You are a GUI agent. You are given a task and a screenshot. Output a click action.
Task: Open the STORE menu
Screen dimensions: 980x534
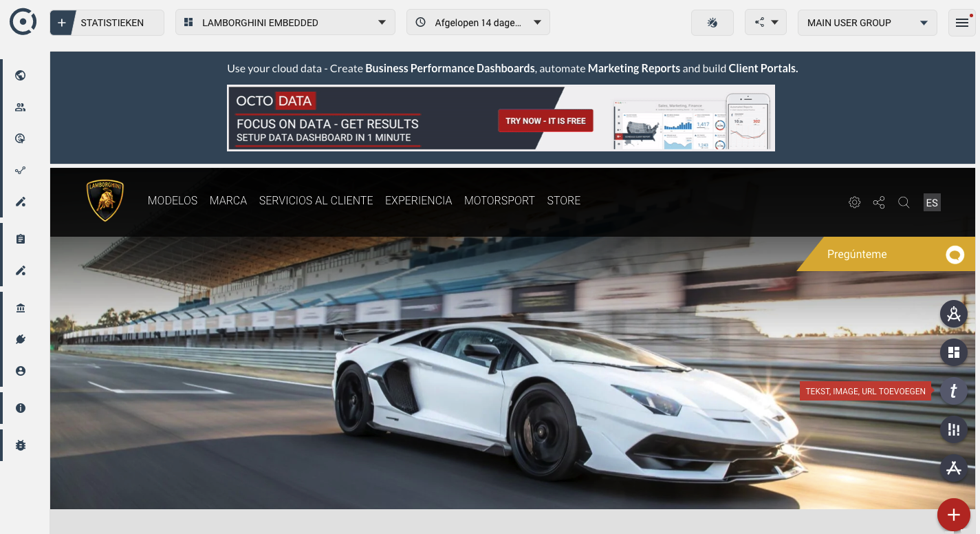point(564,200)
